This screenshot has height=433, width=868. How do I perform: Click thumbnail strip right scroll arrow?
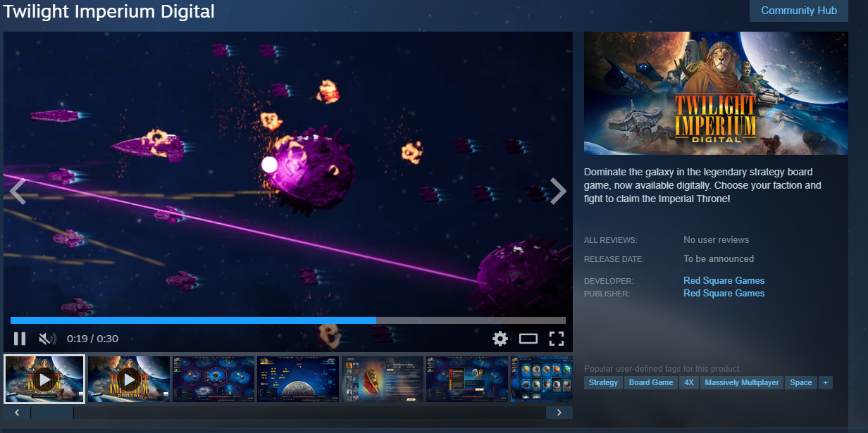click(x=559, y=413)
